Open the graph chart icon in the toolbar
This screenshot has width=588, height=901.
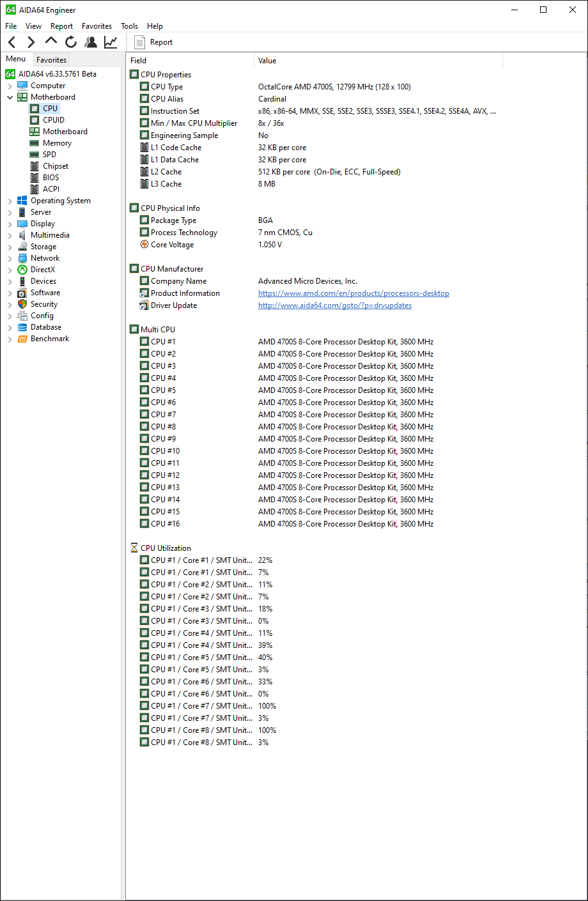tap(111, 42)
